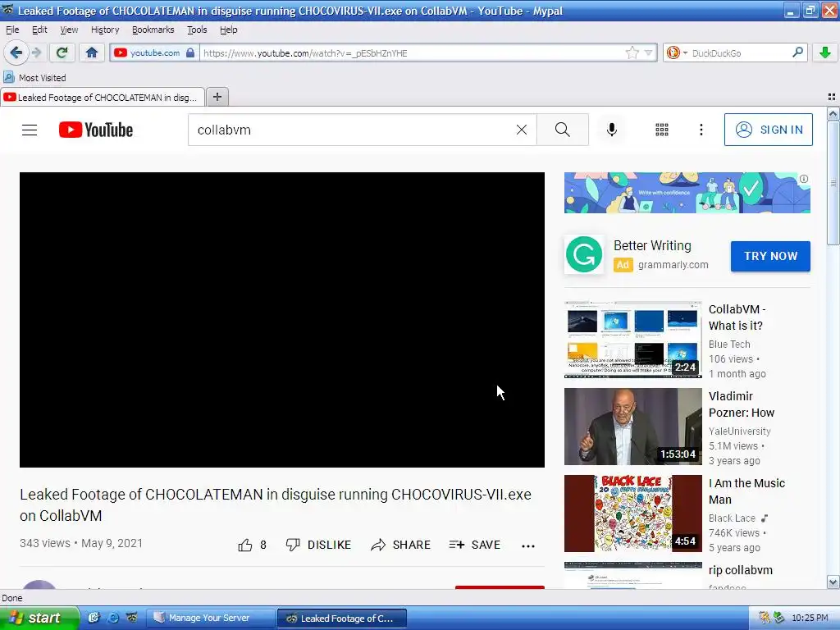Screen dimensions: 840x630
Task: Click the Blue Tech channel name
Action: [729, 344]
